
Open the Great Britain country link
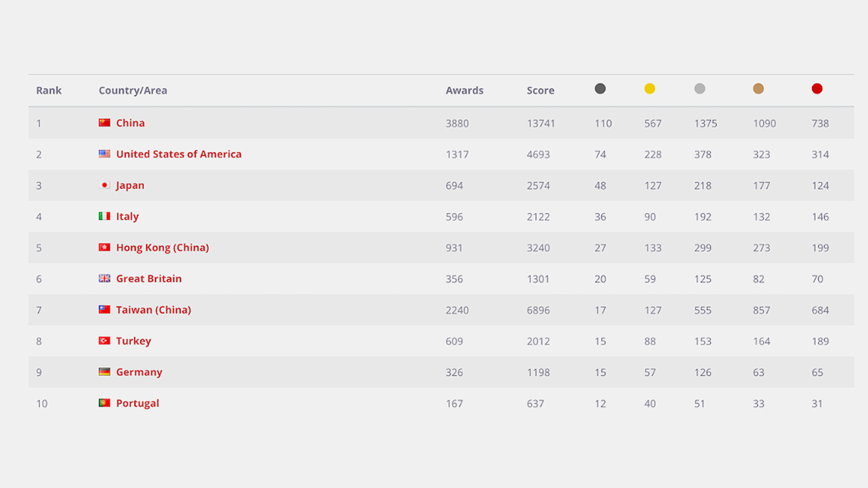point(149,278)
